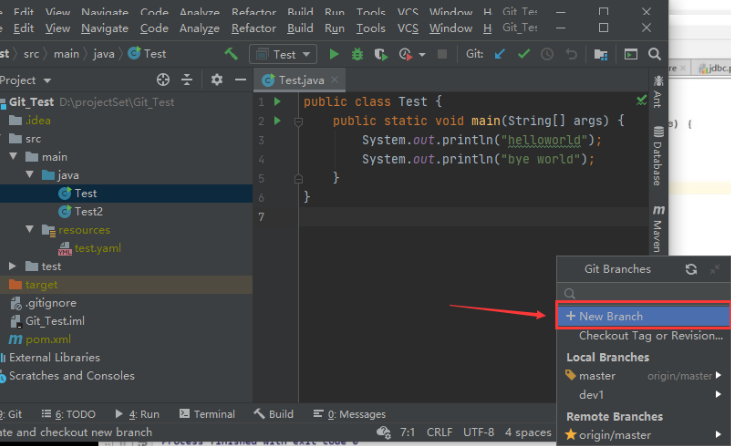Open Project Structure folder icon
The width and height of the screenshot is (731, 446).
coord(601,55)
